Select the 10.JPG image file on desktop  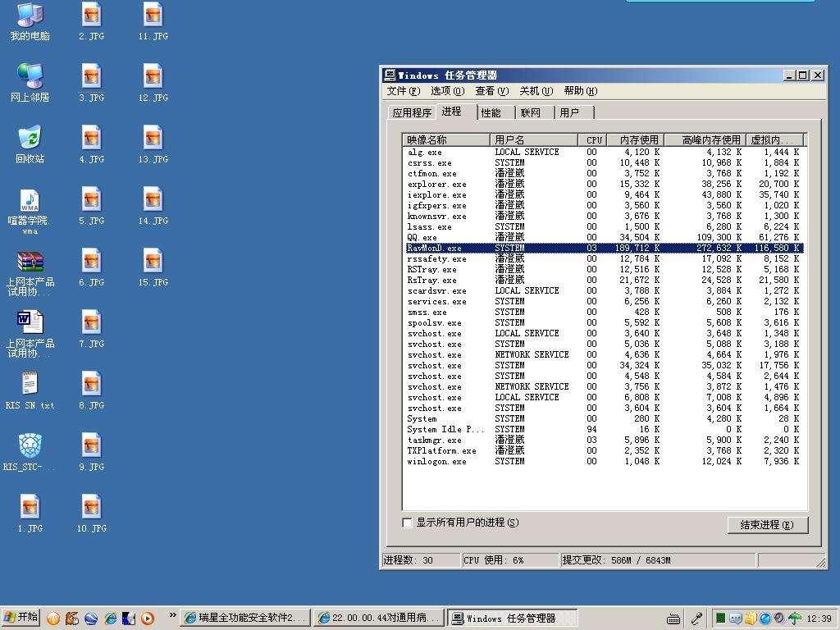point(91,508)
